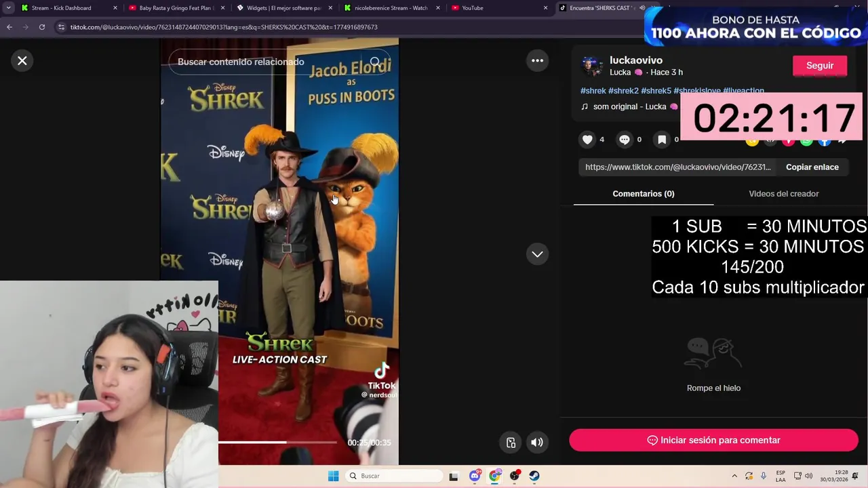The width and height of the screenshot is (868, 488).
Task: Reload page with browser refresh icon
Action: [x=42, y=27]
